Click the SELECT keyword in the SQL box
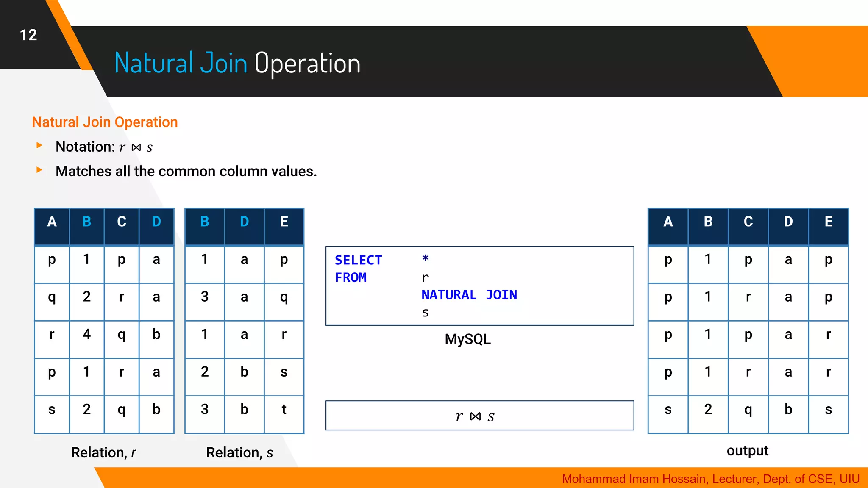This screenshot has height=488, width=868. [358, 260]
